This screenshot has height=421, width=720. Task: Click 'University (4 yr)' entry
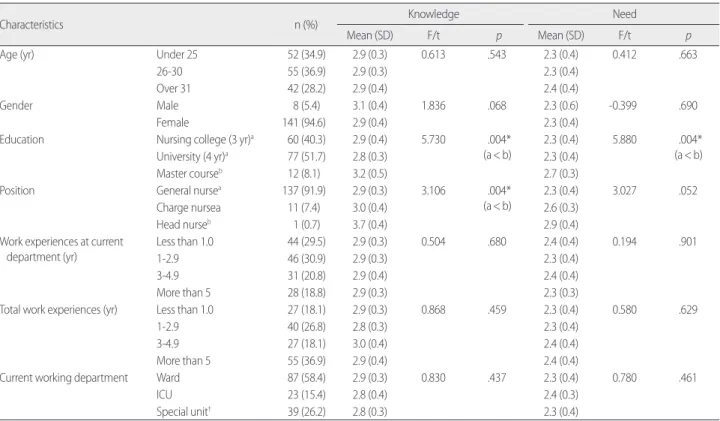click(x=192, y=157)
